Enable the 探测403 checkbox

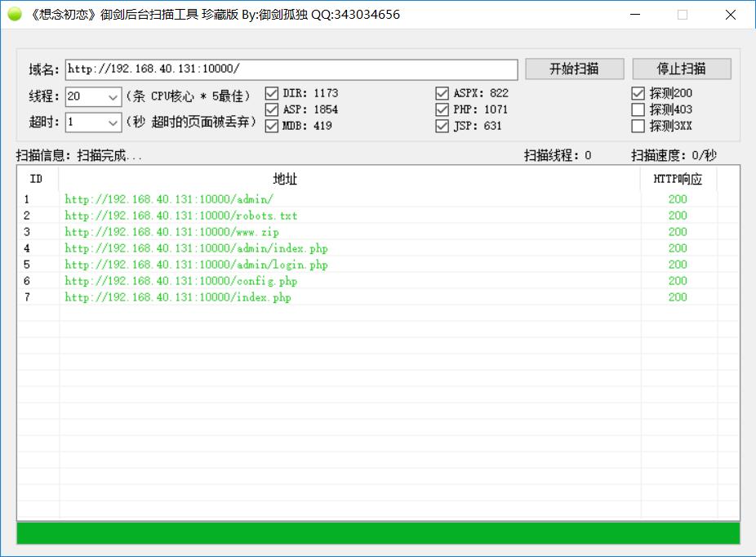(638, 109)
